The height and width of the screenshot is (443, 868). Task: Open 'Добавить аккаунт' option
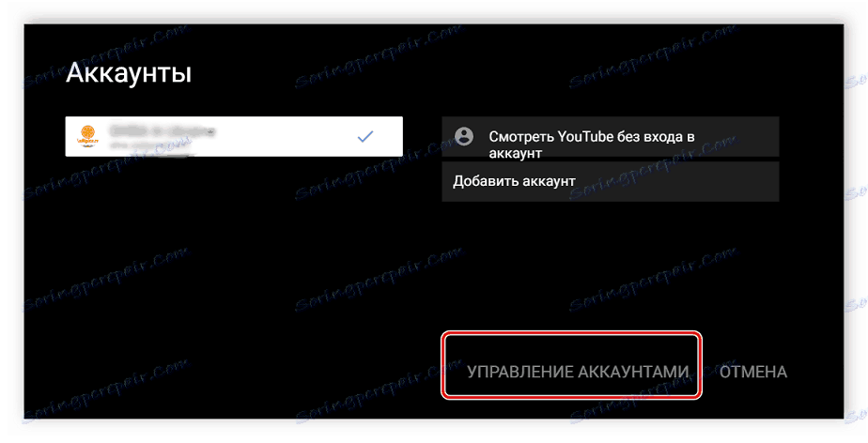(x=610, y=181)
